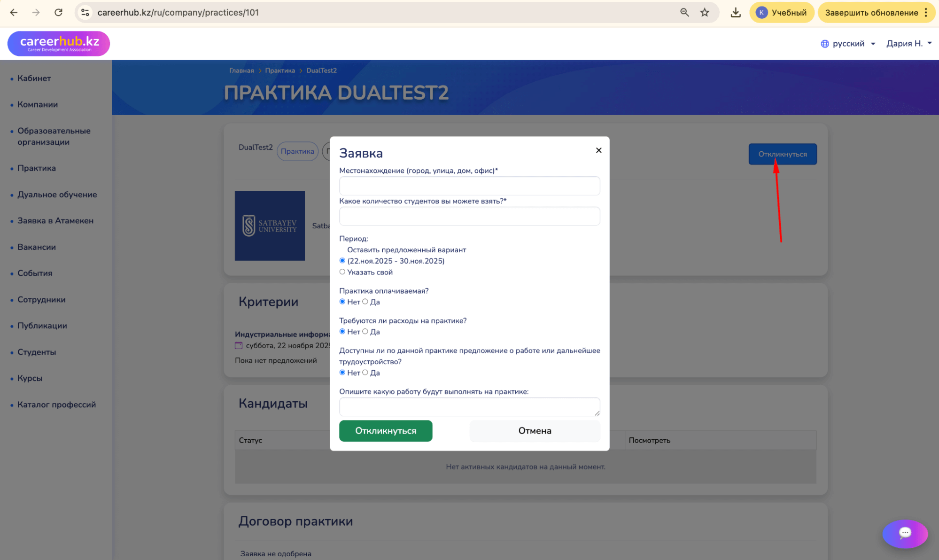Open browser downloads icon

[736, 13]
